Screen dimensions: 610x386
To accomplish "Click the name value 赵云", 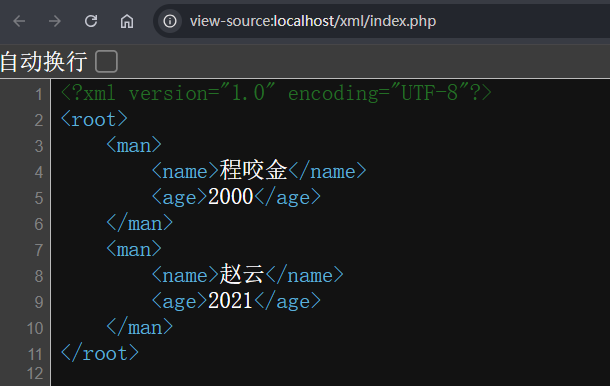I will (242, 274).
